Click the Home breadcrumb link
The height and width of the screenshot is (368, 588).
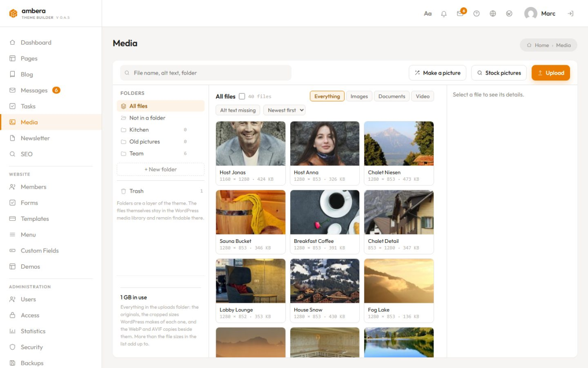point(542,45)
